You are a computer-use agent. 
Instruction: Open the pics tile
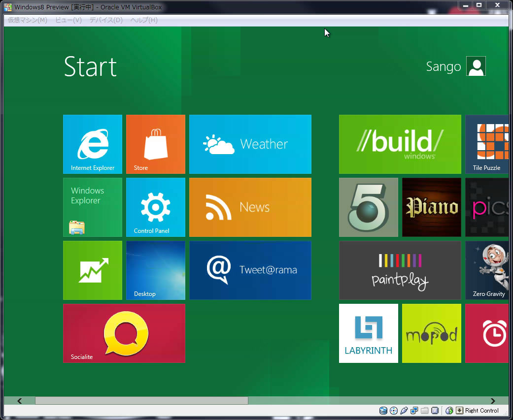487,207
